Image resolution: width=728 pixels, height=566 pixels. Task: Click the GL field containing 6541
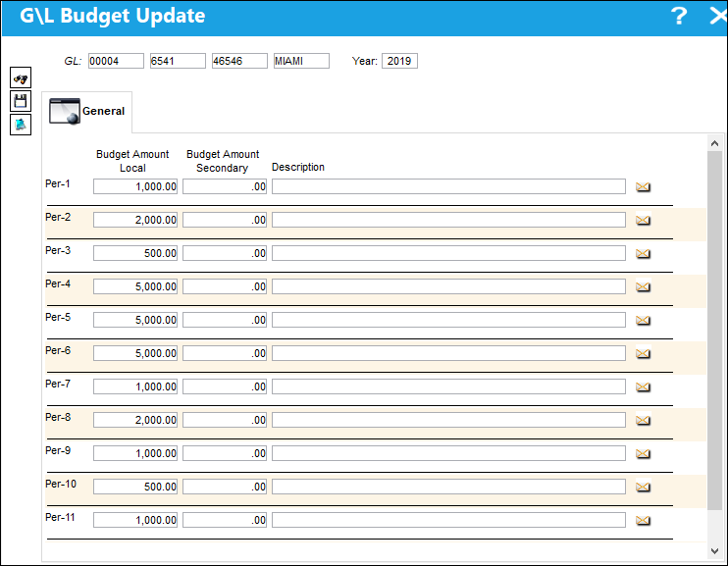[178, 61]
